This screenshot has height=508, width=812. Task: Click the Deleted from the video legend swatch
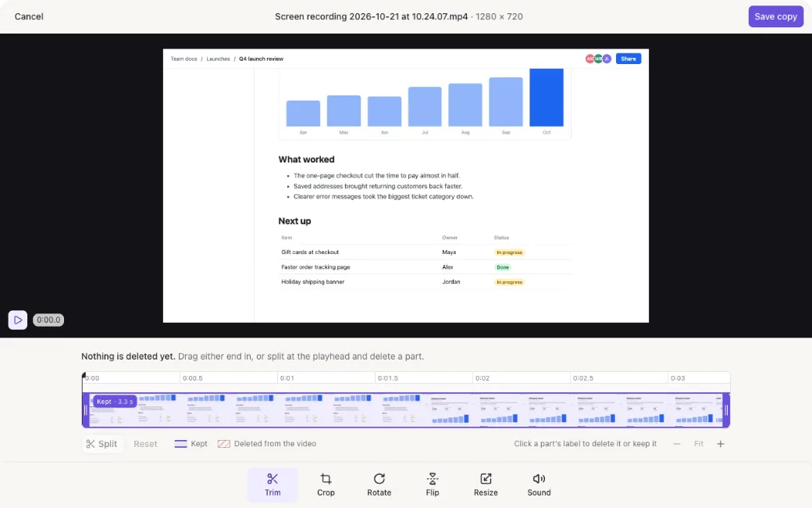tap(224, 444)
